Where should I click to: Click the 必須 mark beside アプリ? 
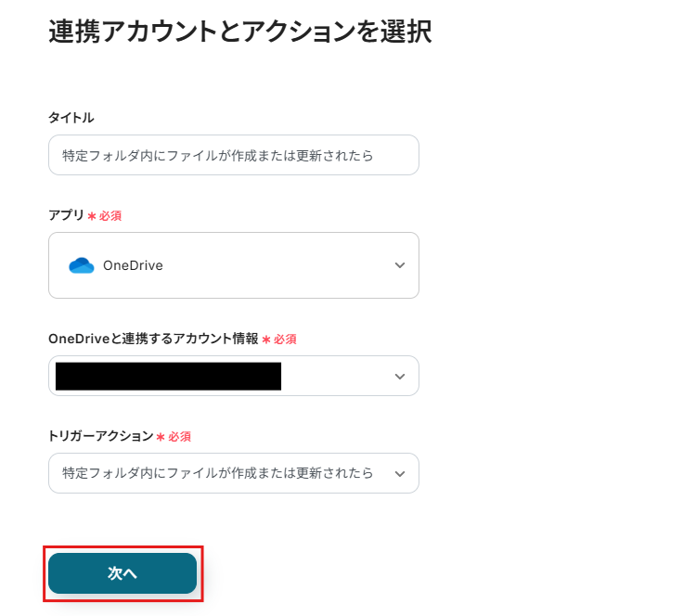pos(110,215)
